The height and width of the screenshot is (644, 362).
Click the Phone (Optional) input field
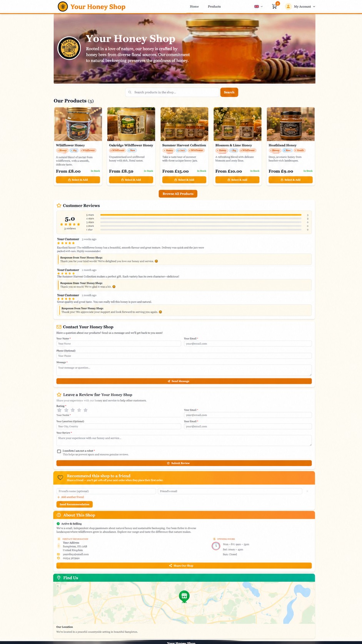pos(184,356)
